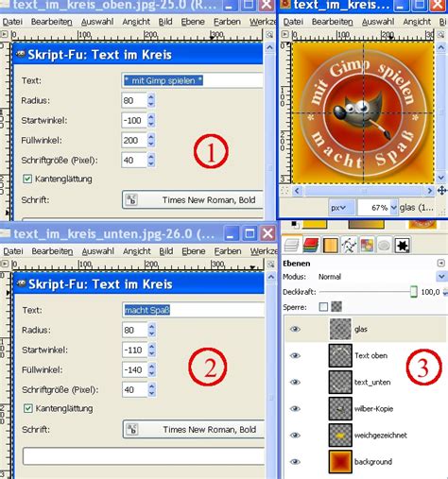Open the Paths tab icon
Image resolution: width=448 pixels, height=479 pixels.
click(349, 245)
